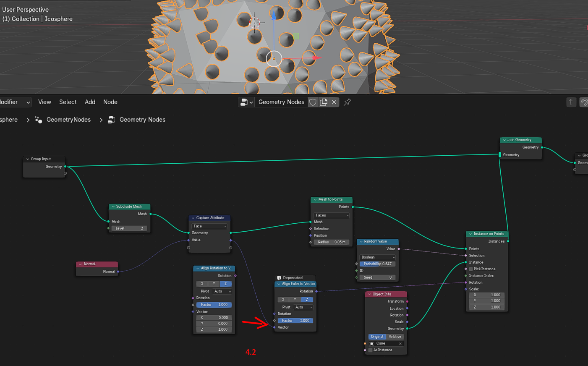
Task: Collapse the Join Geometry node
Action: click(x=504, y=140)
